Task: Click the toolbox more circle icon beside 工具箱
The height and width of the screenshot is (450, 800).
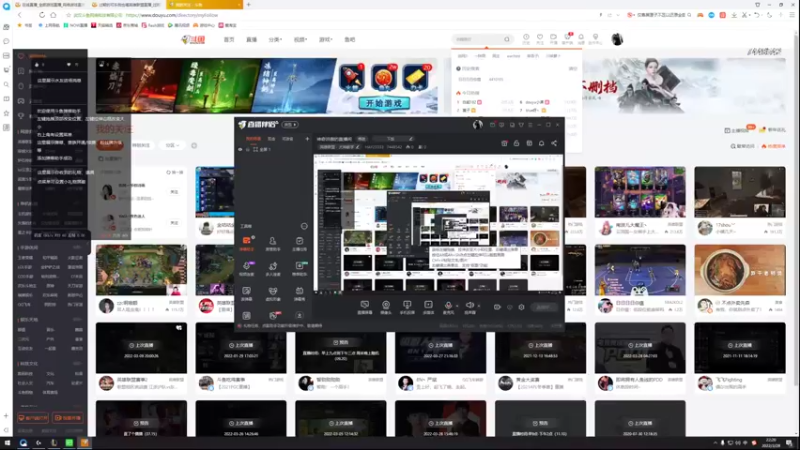Action: [304, 226]
